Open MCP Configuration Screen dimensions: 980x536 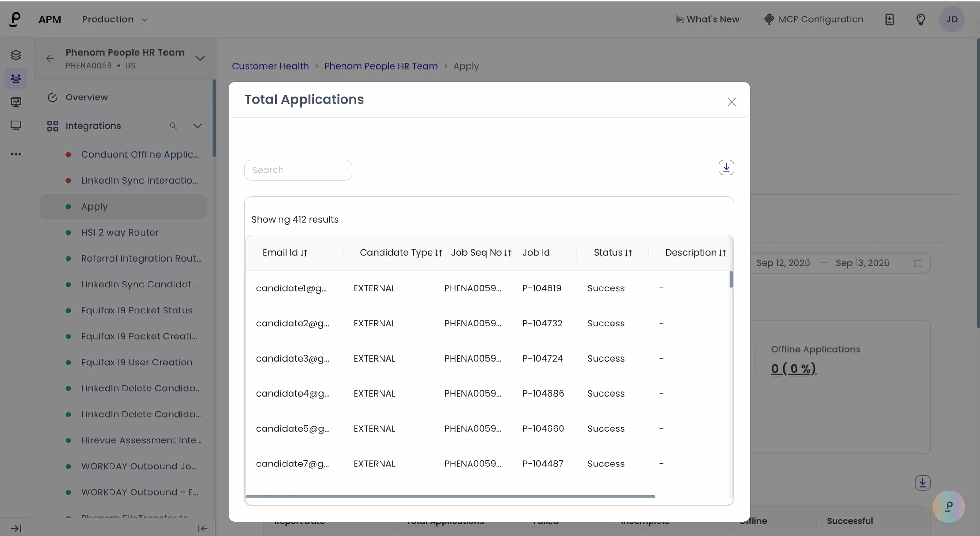[813, 19]
